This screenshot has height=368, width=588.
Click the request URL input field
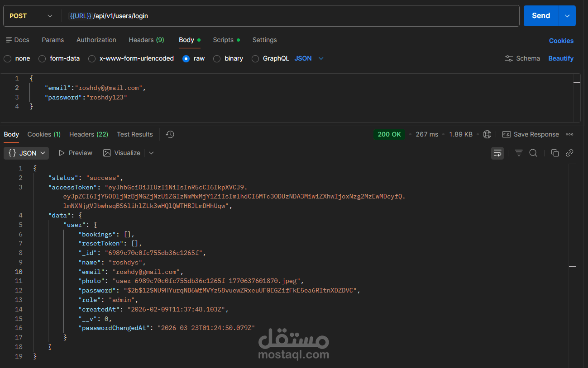pyautogui.click(x=290, y=16)
